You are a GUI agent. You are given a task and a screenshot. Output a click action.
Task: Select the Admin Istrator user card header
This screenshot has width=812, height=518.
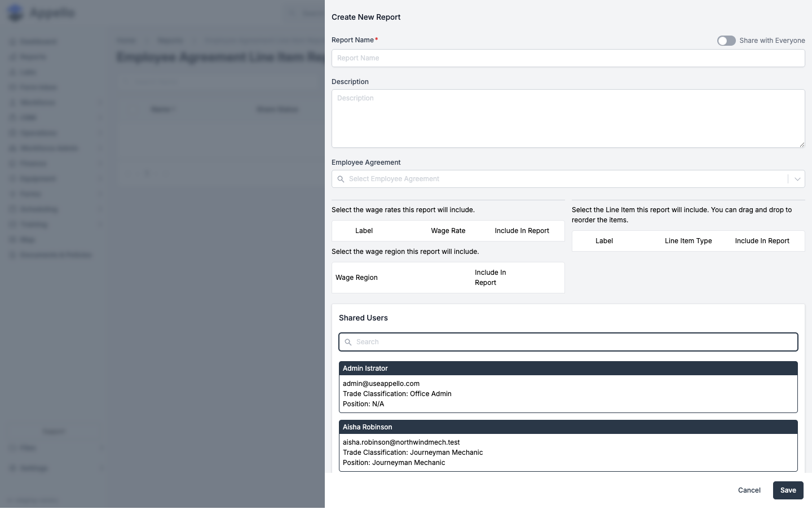[x=568, y=368]
